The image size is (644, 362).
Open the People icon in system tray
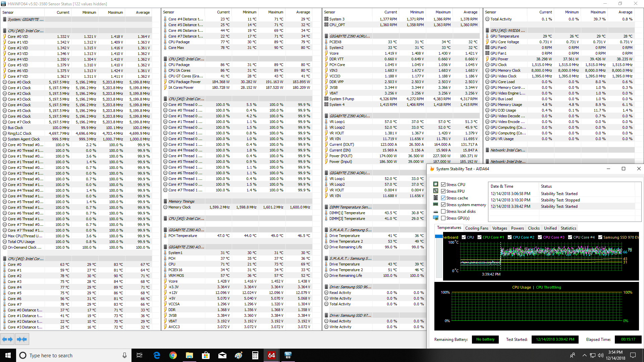click(x=573, y=355)
